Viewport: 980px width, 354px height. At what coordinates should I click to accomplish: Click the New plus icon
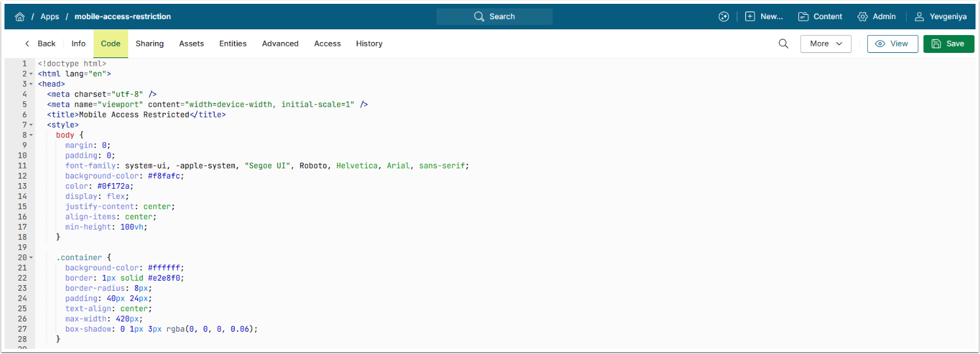pyautogui.click(x=750, y=17)
